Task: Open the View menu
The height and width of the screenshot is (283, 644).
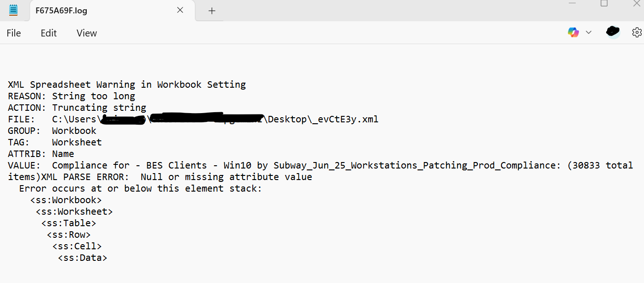Action: tap(87, 33)
